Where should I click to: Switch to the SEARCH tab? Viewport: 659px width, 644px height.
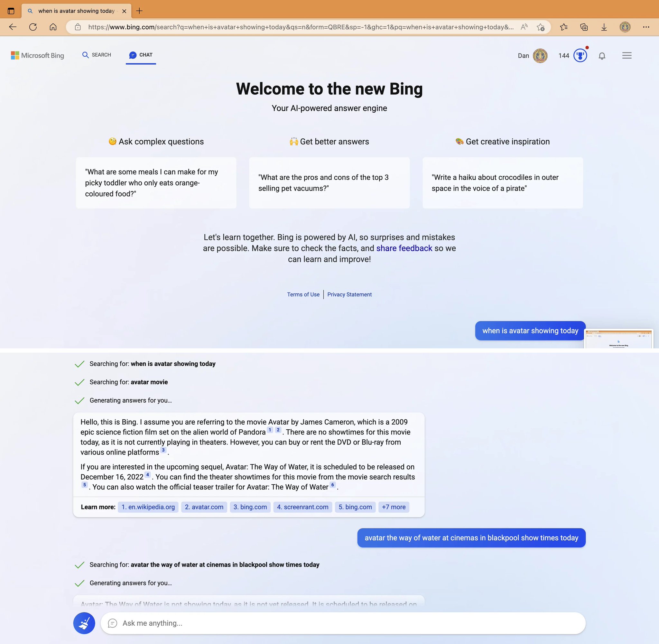[96, 55]
